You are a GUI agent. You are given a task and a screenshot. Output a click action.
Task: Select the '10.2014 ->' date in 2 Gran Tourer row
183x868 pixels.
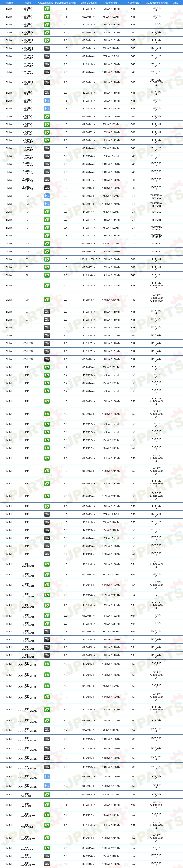[x=89, y=156]
